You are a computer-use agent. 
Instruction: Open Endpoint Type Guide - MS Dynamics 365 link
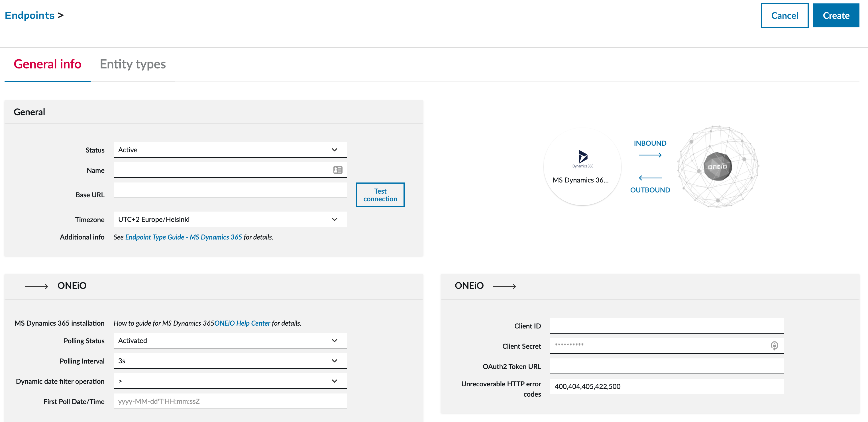pos(184,237)
